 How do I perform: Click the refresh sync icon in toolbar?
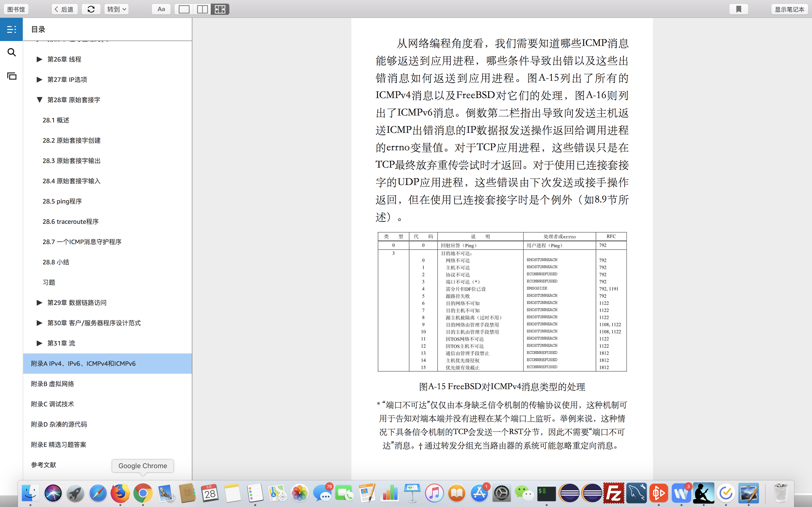91,9
